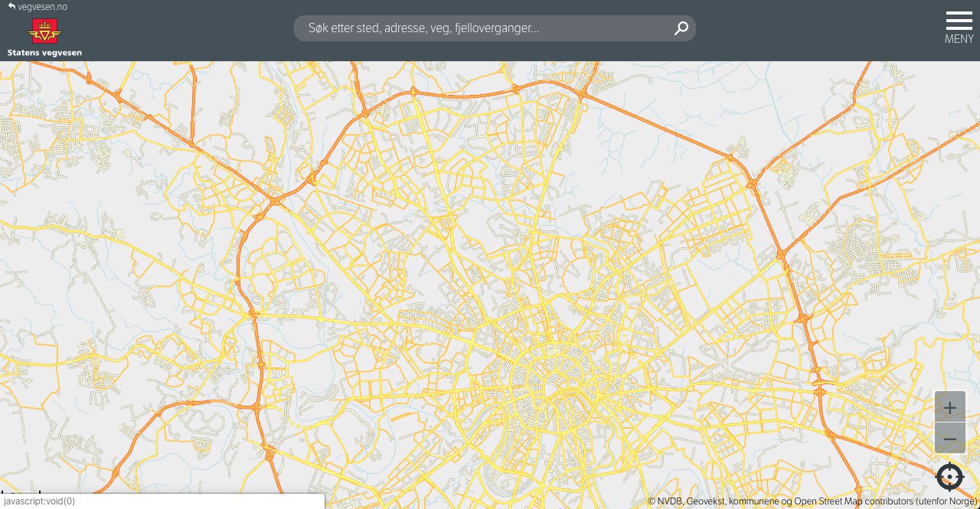Zoom out with the minus button
The height and width of the screenshot is (509, 980).
coord(950,439)
